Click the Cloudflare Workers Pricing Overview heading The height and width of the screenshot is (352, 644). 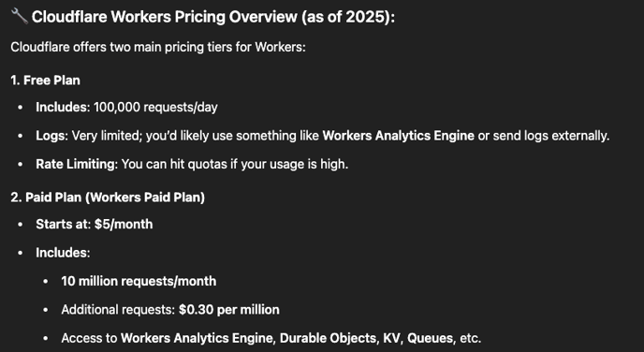213,17
